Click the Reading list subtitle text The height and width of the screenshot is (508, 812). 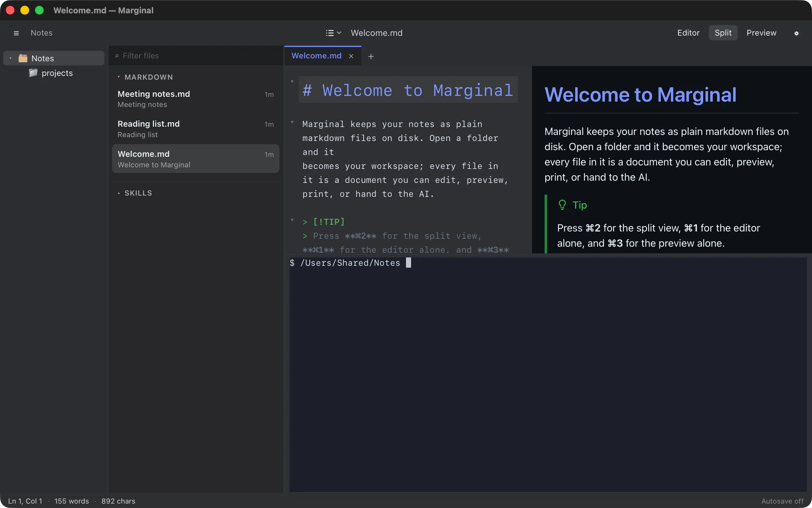point(138,134)
